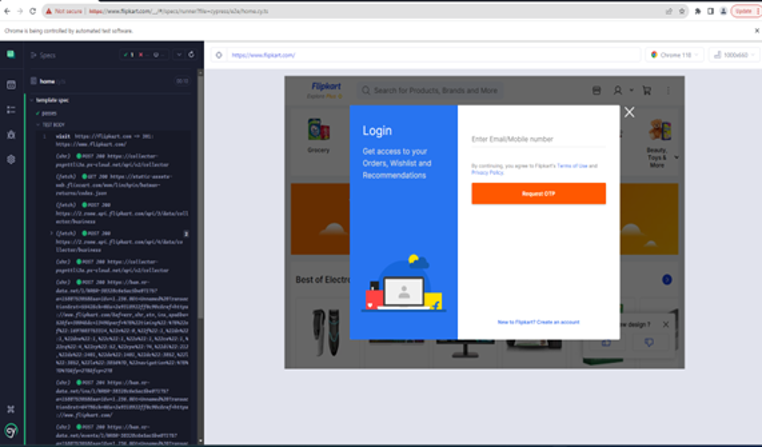Open Cypress Settings from the sidebar
The image size is (762, 447).
[x=11, y=159]
